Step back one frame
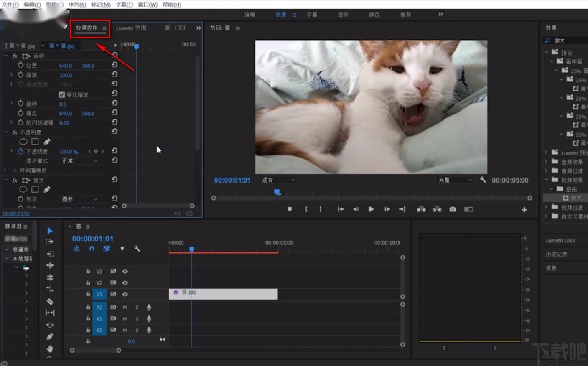588x366 pixels. pos(356,209)
